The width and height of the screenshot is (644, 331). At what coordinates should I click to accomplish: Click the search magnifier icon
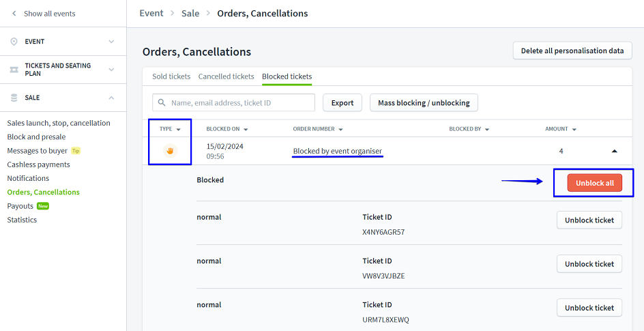[162, 103]
